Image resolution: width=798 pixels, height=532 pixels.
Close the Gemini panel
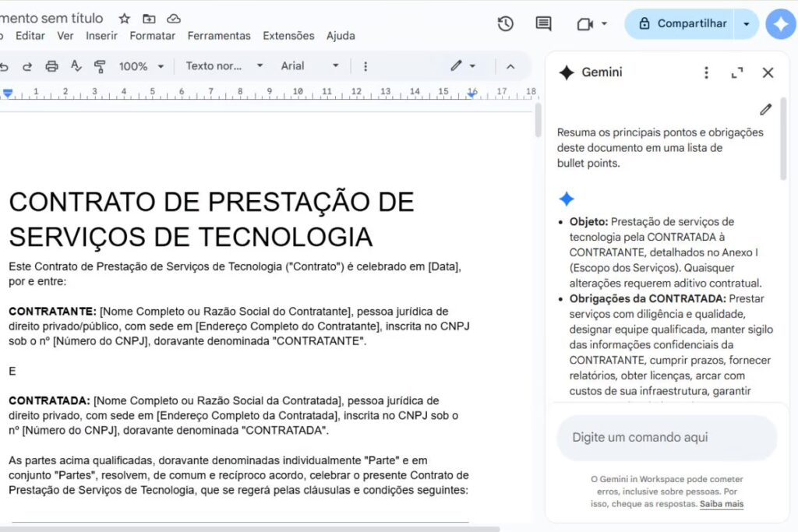click(768, 72)
